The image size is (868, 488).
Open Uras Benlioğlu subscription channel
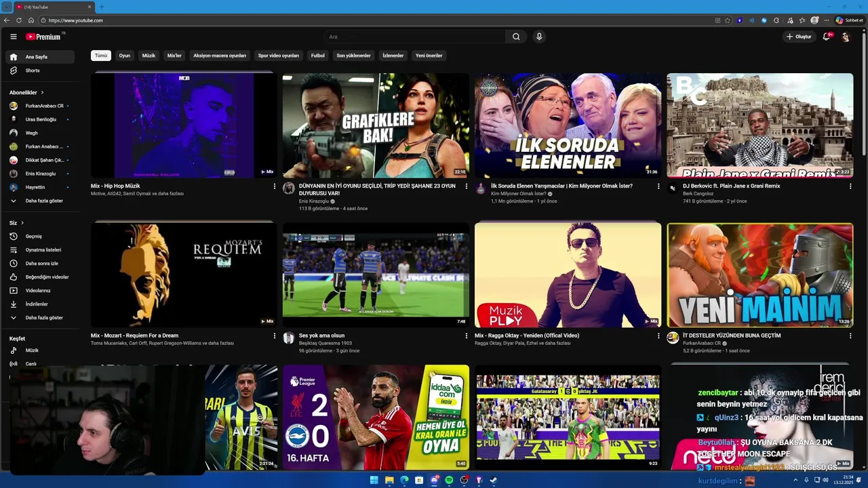[x=40, y=119]
